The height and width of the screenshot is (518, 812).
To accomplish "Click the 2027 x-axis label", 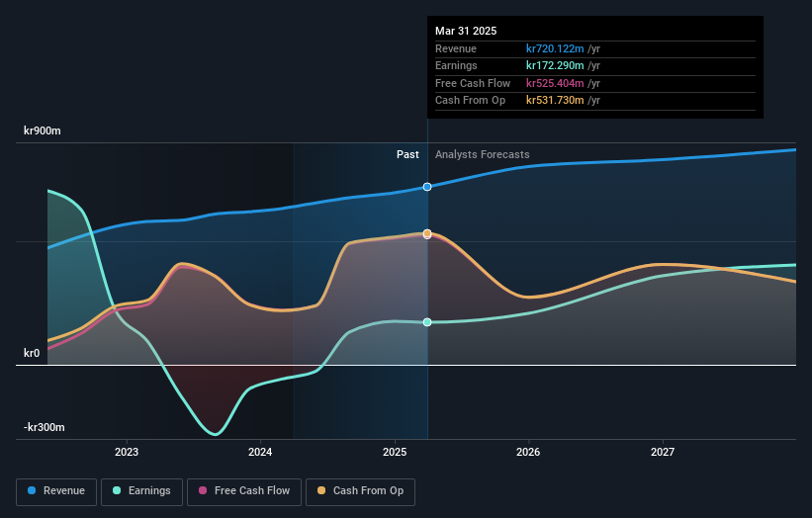I will coord(663,453).
